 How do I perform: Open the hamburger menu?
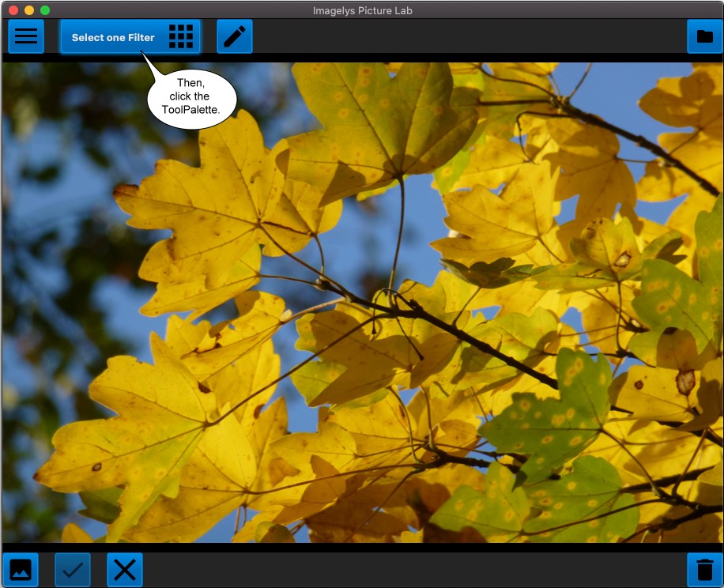[26, 36]
